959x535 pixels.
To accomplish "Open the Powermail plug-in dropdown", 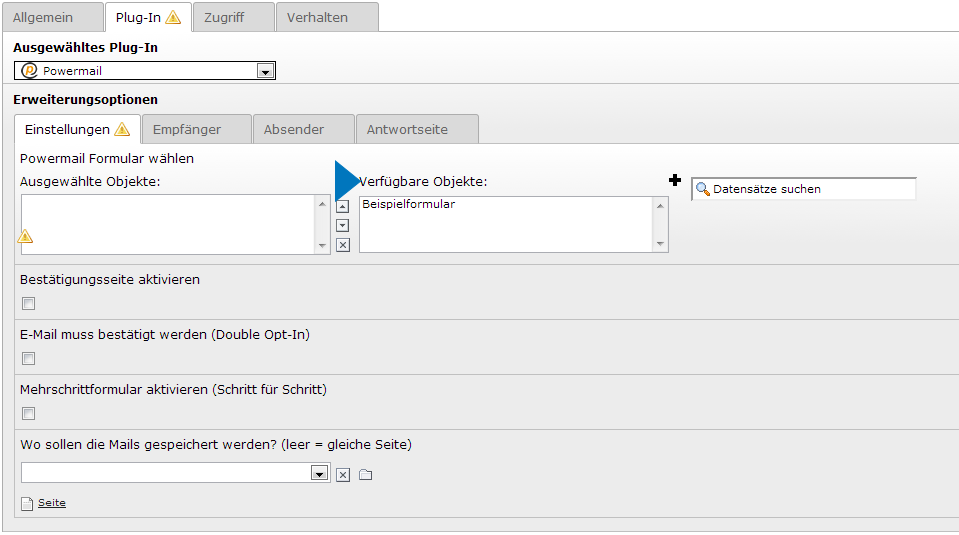I will pyautogui.click(x=265, y=71).
